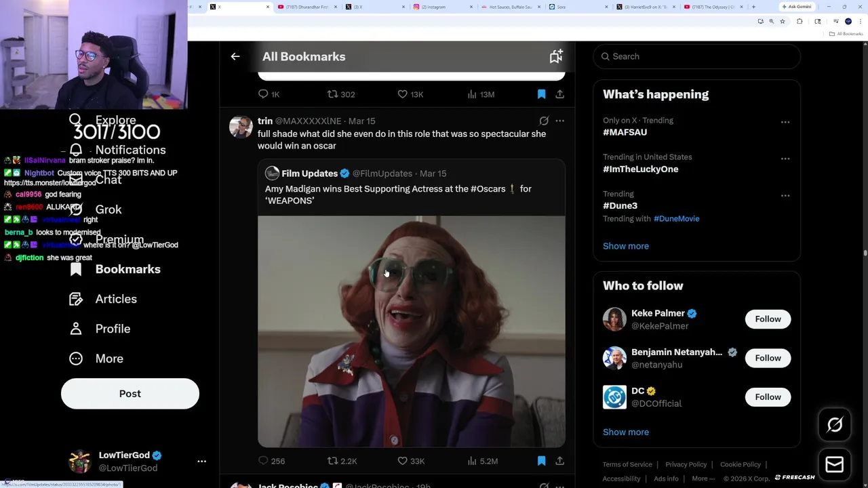The width and height of the screenshot is (868, 488).
Task: Reply to trin's tweet with 256 replies
Action: pos(271,461)
